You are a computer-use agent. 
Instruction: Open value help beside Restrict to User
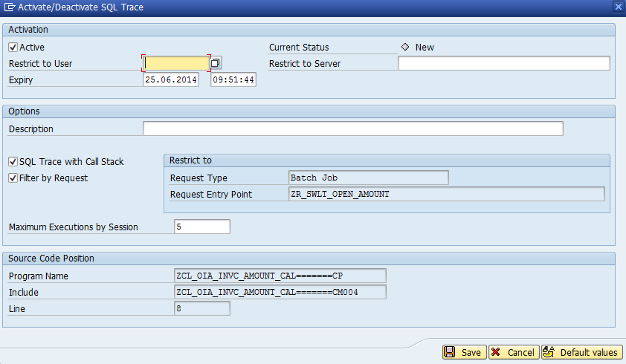point(216,62)
